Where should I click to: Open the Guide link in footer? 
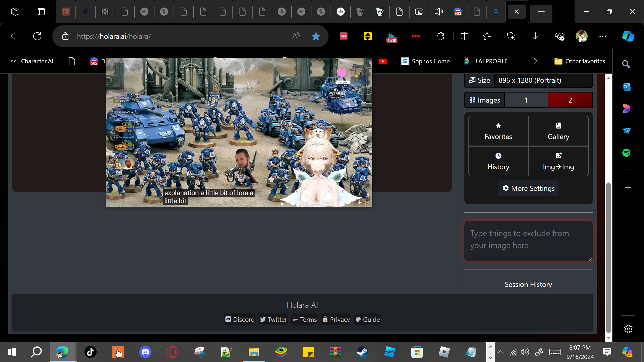(x=368, y=319)
